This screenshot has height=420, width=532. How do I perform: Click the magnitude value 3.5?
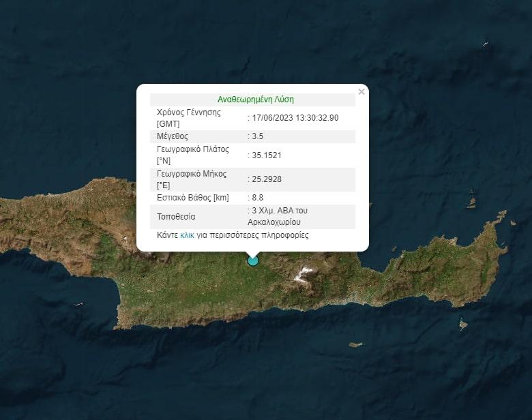tap(257, 136)
